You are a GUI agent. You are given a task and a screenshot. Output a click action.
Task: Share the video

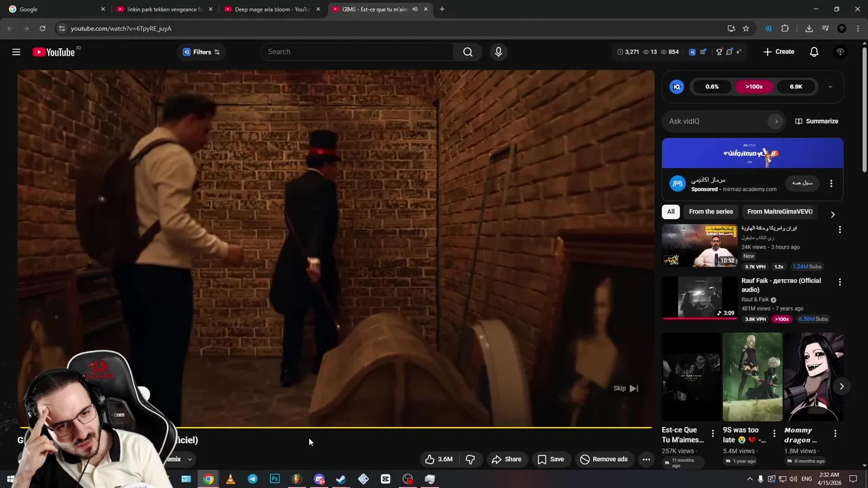[507, 460]
